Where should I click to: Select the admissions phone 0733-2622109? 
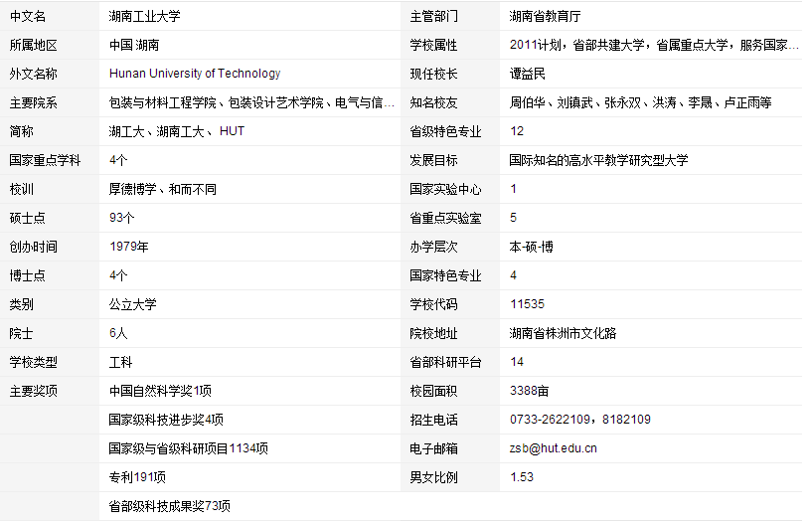[x=550, y=420]
